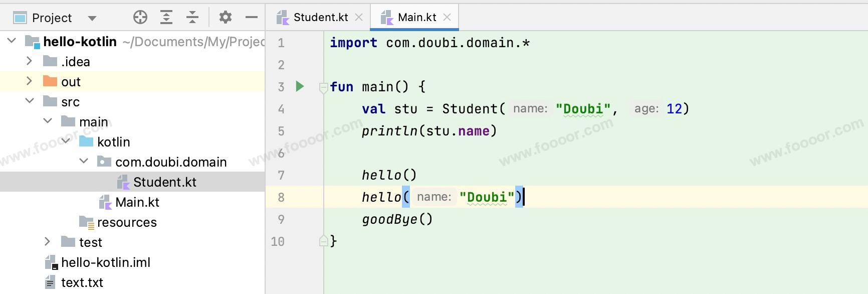868x294 pixels.
Task: Expand the out folder
Action: point(29,81)
